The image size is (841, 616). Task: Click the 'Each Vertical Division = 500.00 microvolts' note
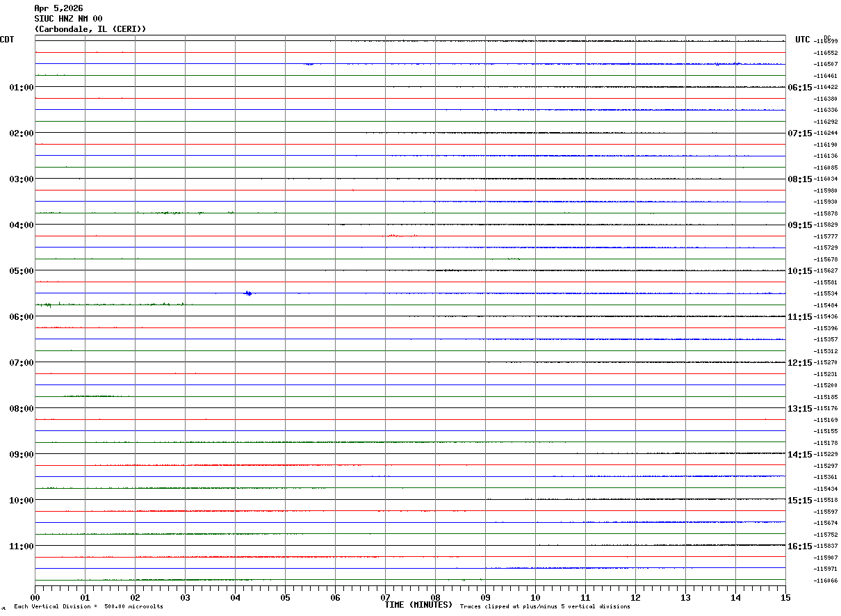click(x=88, y=607)
